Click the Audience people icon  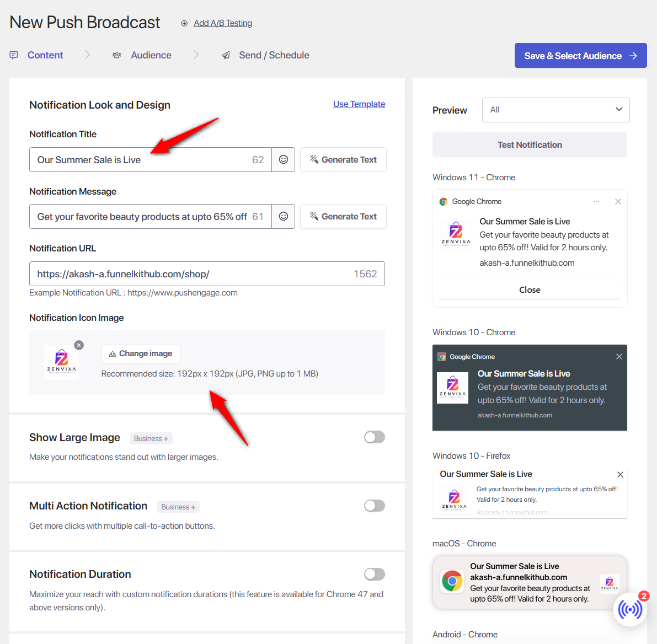pyautogui.click(x=117, y=55)
